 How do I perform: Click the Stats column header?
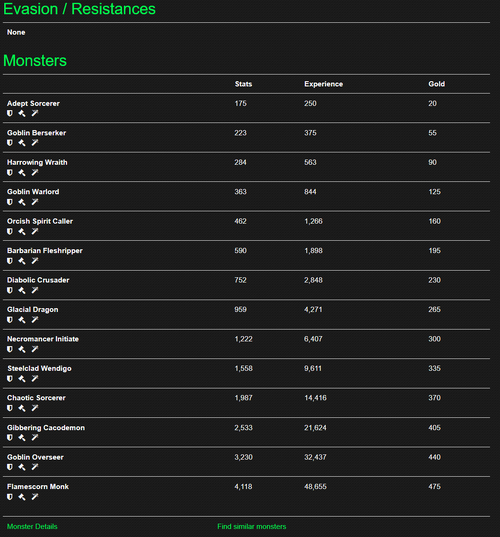(243, 84)
